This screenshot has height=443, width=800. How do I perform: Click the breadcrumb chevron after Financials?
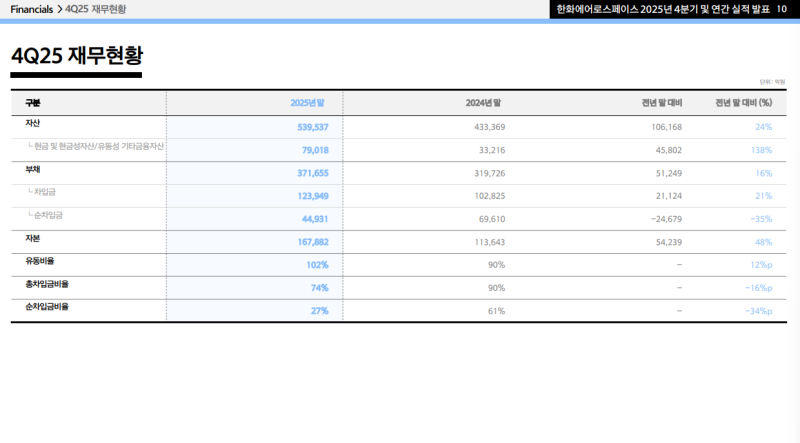(60, 8)
